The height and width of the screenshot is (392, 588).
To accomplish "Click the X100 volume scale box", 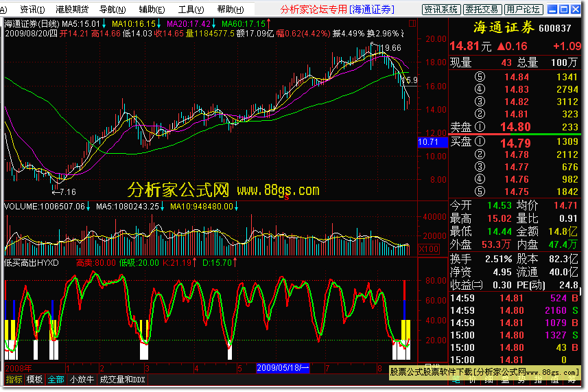I will (429, 249).
